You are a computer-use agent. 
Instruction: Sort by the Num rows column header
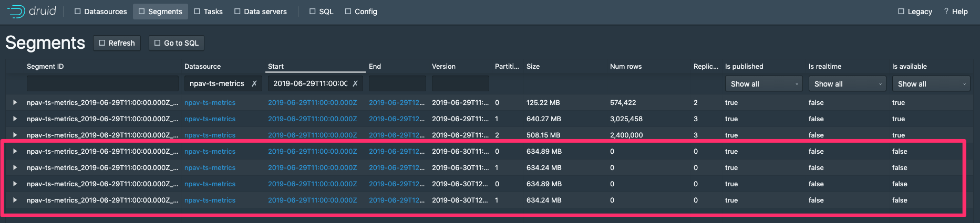click(626, 66)
